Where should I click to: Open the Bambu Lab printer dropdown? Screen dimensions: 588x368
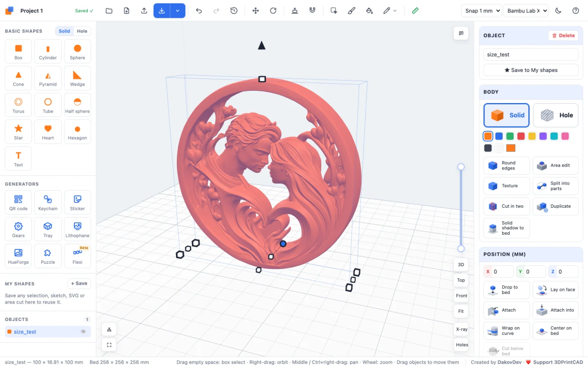tap(526, 11)
